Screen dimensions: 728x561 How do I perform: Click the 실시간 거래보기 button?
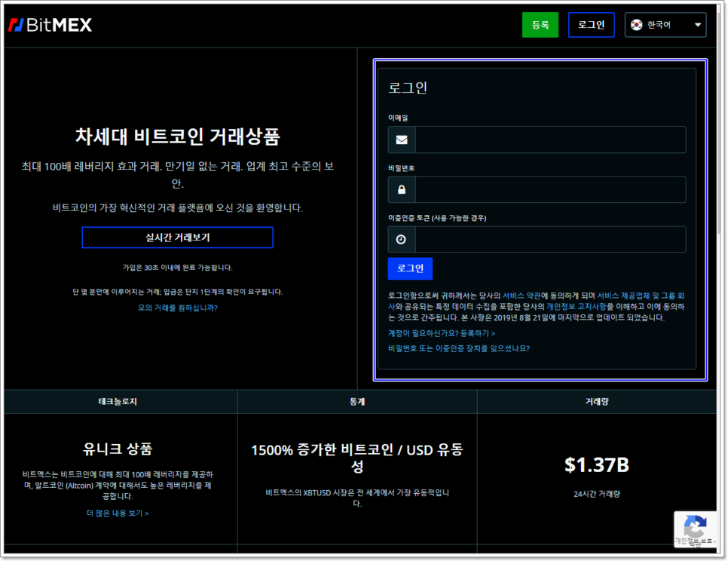[x=177, y=238]
